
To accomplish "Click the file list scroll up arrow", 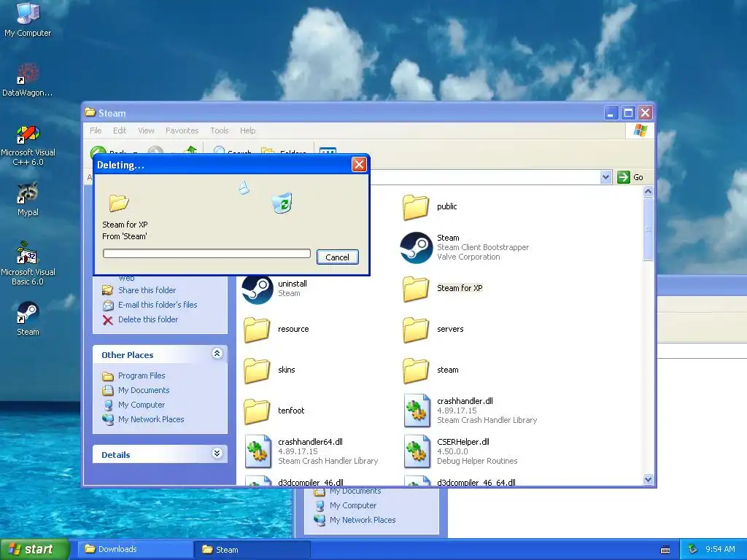I will pyautogui.click(x=648, y=192).
